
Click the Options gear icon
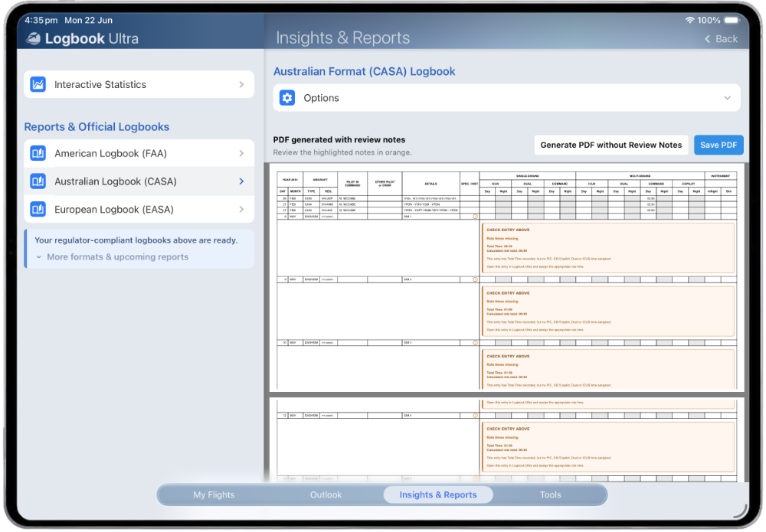click(x=287, y=98)
